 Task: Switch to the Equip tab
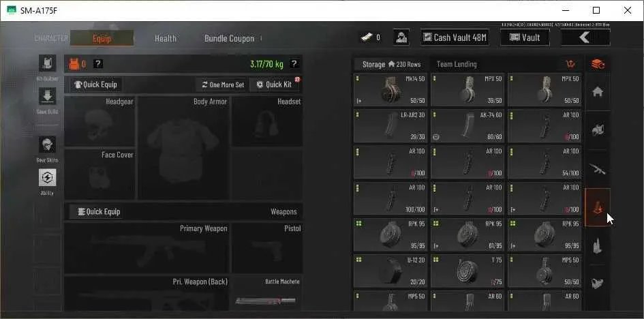[102, 38]
